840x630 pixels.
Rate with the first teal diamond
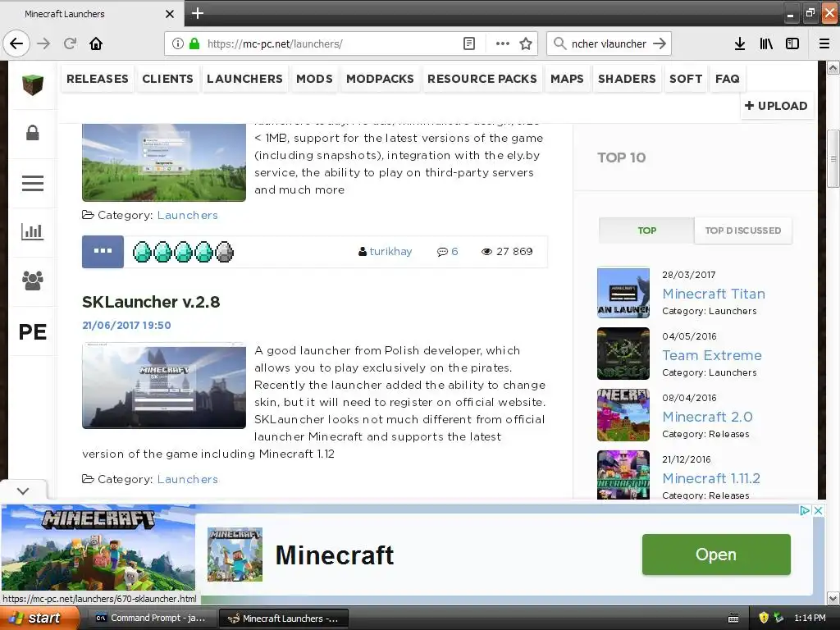142,252
